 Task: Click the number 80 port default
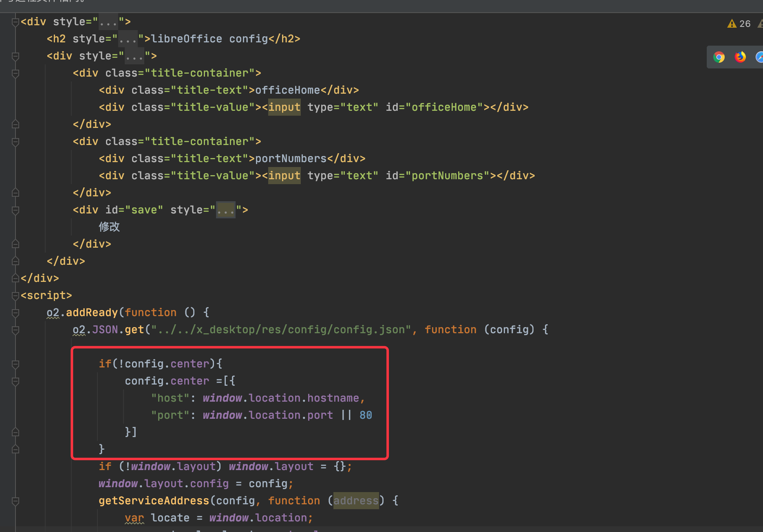pyautogui.click(x=366, y=415)
